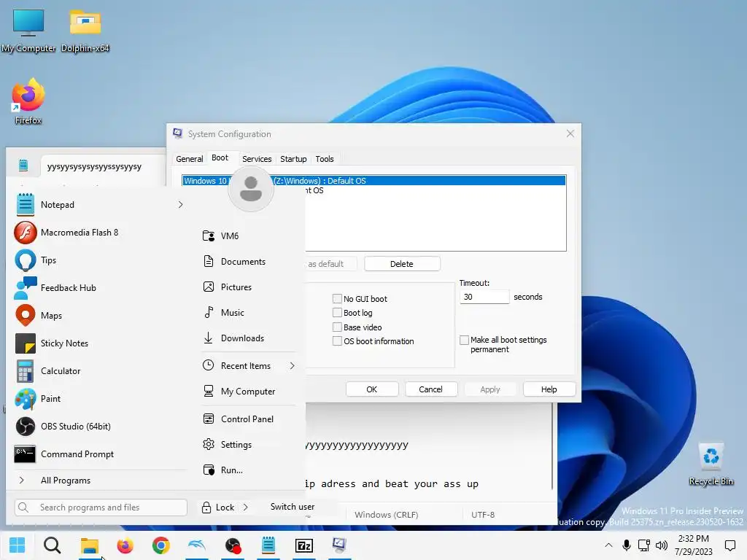Open Google Chrome on the taskbar
The width and height of the screenshot is (747, 560).
point(161,545)
